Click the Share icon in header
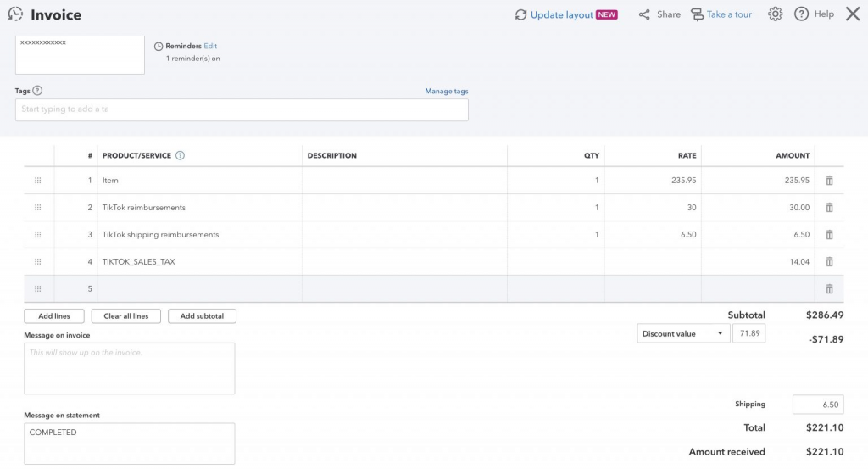Screen dimensions: 868x469 click(x=644, y=14)
